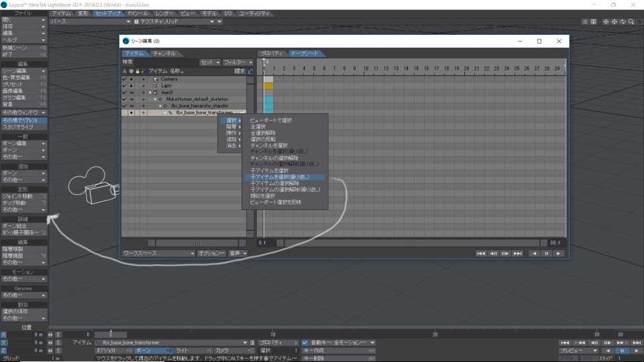Click the キー作成 button
The height and width of the screenshot is (362, 644).
pyautogui.click(x=339, y=351)
